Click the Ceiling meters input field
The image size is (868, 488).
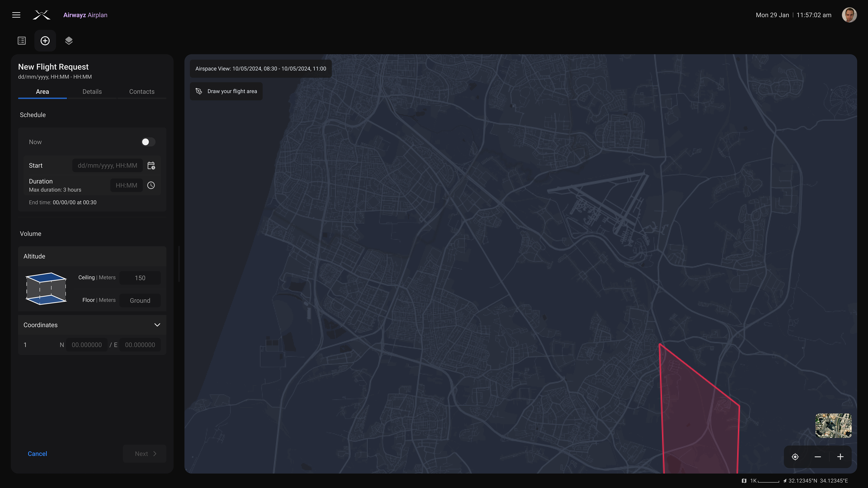[x=140, y=278]
